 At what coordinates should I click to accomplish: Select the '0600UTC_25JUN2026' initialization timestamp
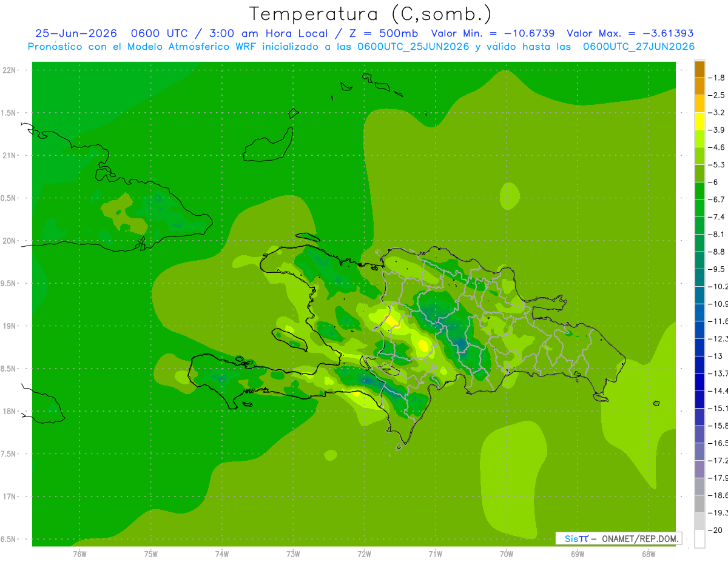413,47
